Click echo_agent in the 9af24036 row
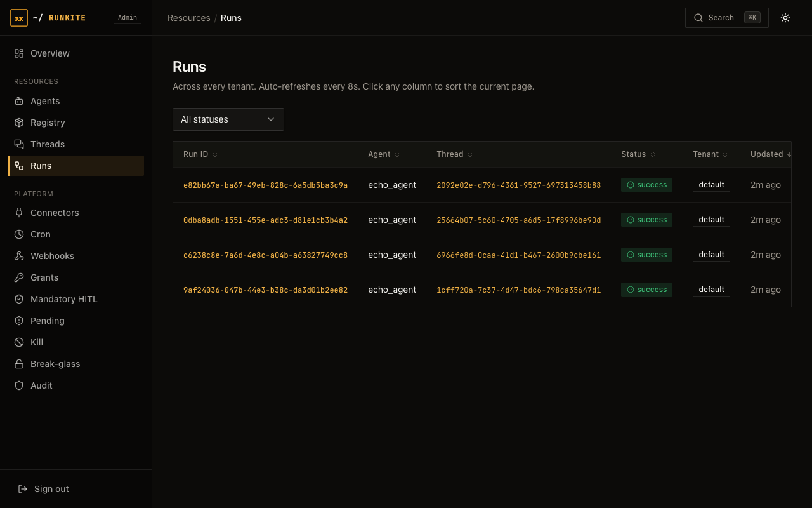 [x=392, y=290]
